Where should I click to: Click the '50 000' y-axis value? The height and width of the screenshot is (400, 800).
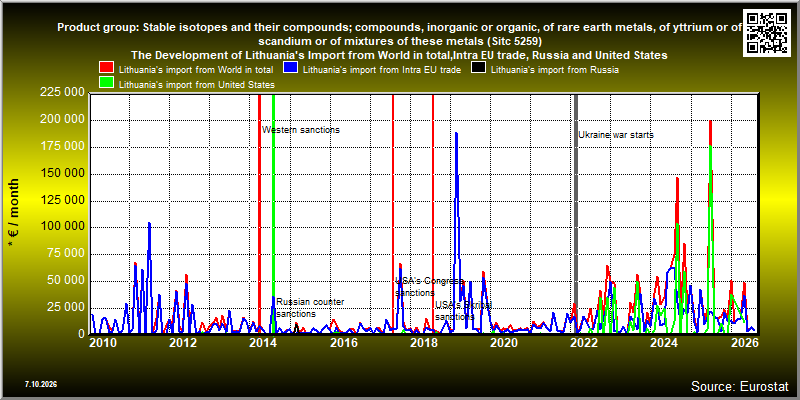pyautogui.click(x=65, y=281)
